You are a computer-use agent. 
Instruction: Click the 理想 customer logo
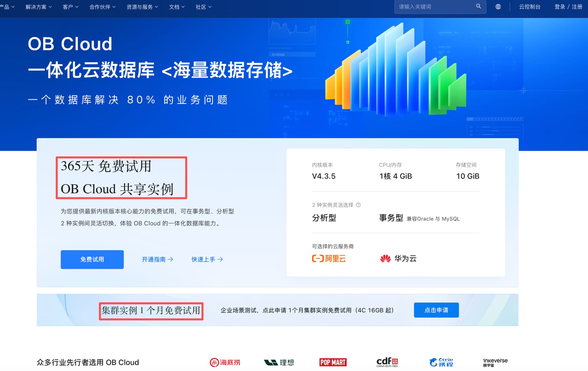point(279,362)
